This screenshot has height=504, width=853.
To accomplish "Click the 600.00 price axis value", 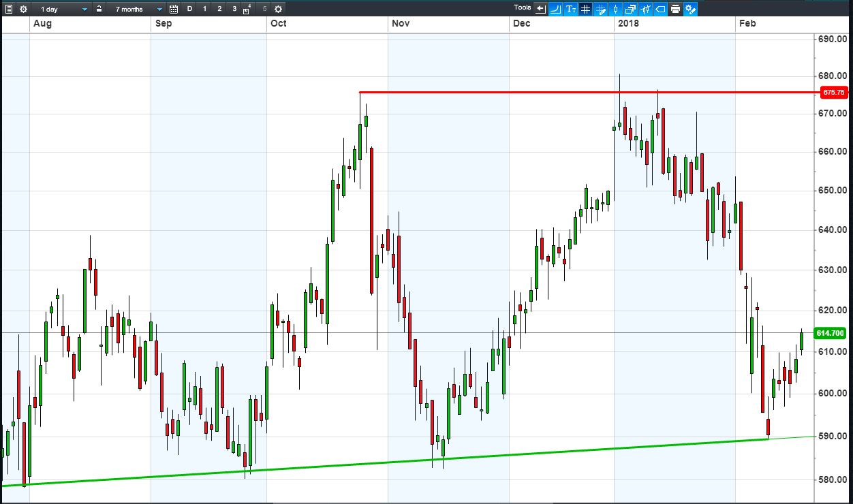I will coord(833,393).
